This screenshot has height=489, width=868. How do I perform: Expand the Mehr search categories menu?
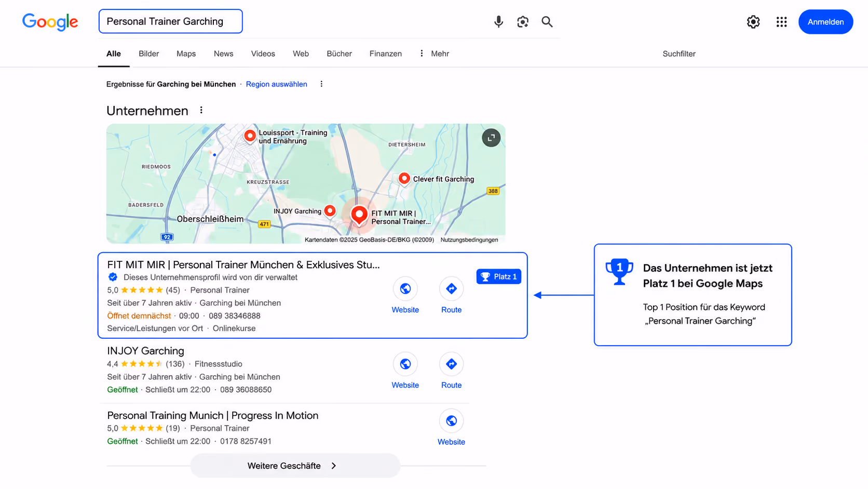coord(435,54)
